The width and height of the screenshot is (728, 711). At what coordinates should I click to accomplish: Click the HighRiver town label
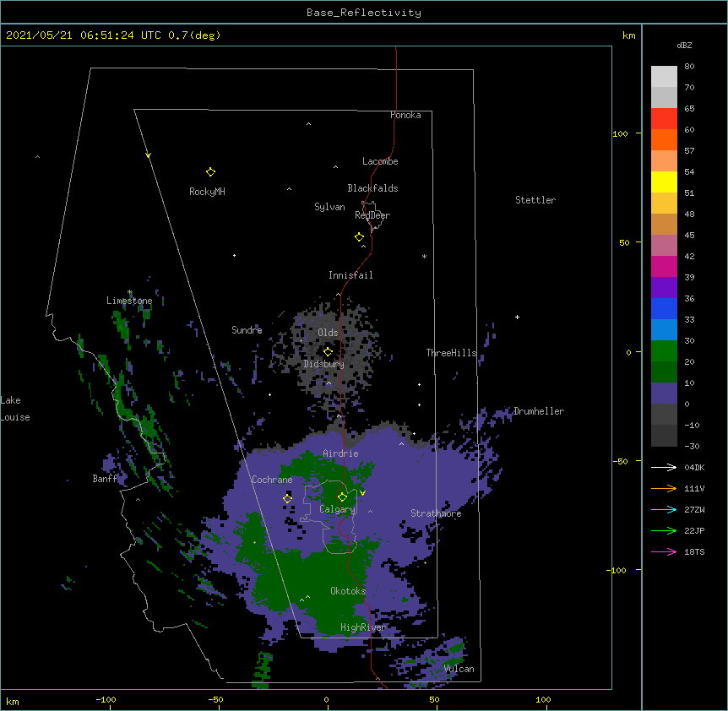click(363, 627)
